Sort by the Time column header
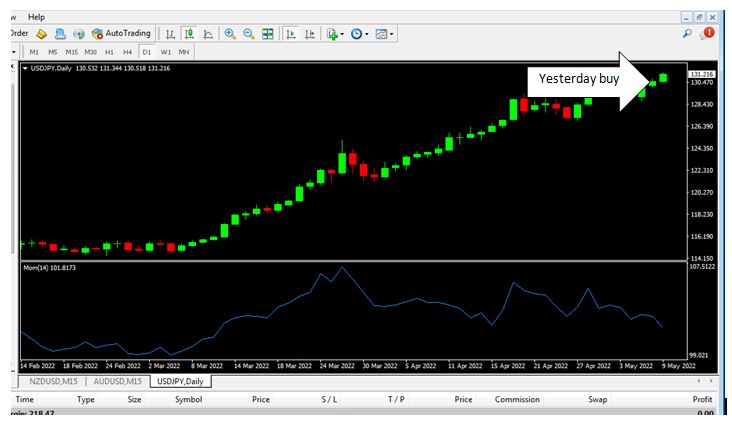This screenshot has height=423, width=732. pos(25,400)
